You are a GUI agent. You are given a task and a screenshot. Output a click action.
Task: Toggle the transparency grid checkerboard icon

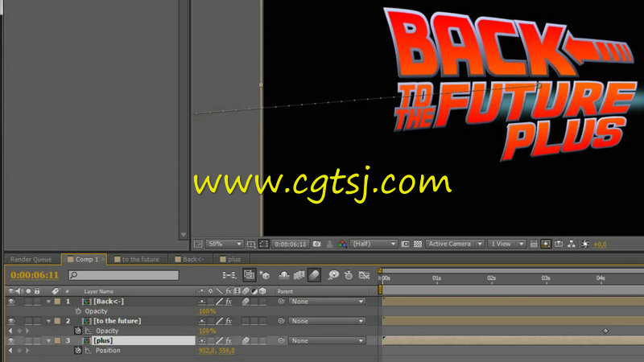click(x=418, y=244)
